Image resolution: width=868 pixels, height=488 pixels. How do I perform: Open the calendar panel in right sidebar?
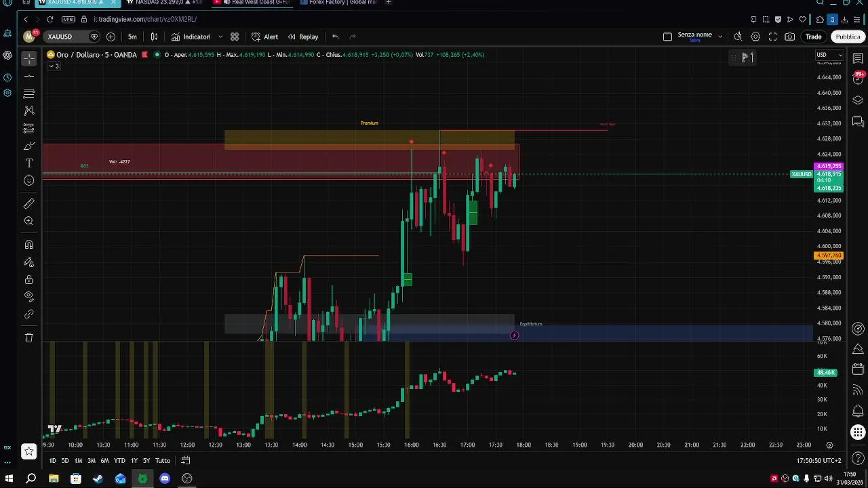tap(858, 369)
